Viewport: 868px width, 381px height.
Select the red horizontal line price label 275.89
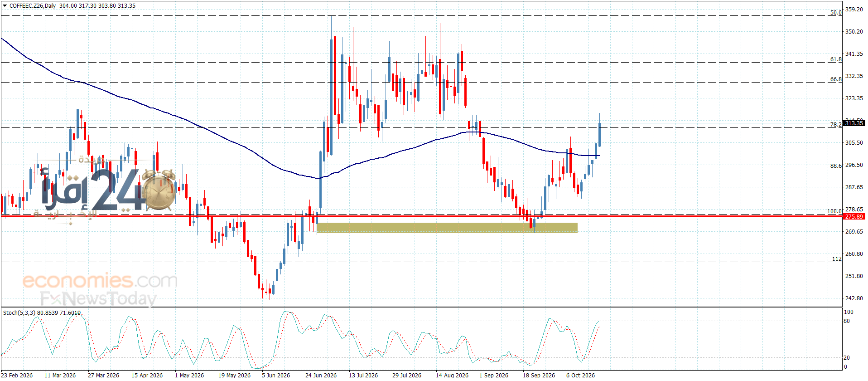854,217
